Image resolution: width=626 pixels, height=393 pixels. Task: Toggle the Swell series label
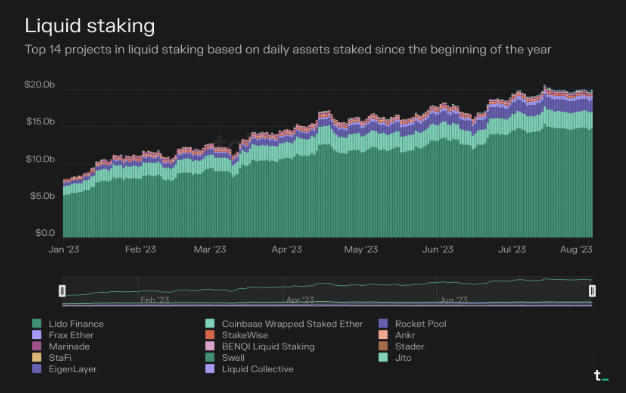tap(233, 358)
